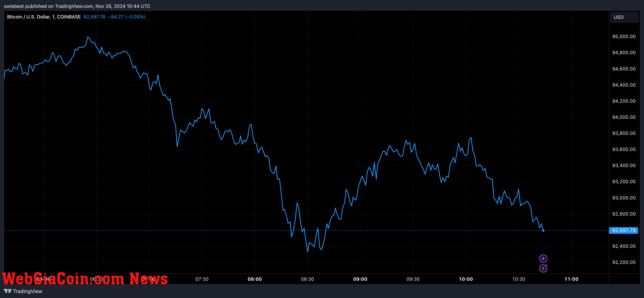Click the last price dot on the line

point(543,230)
